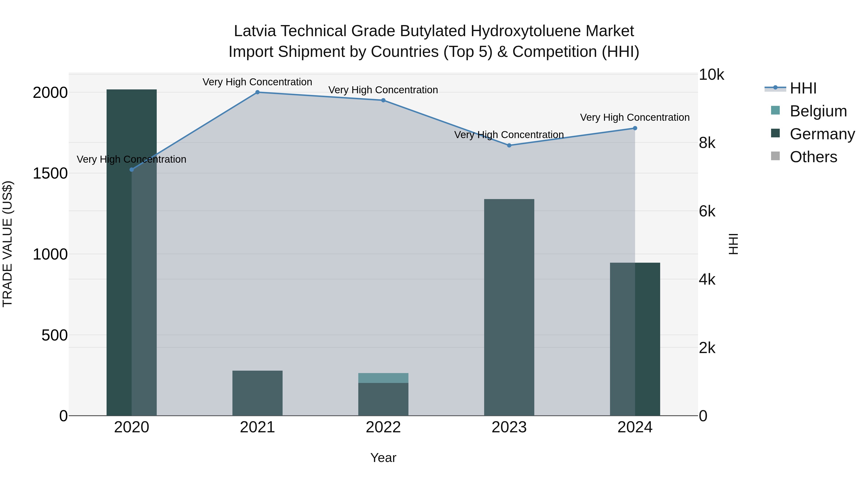Viewport: 868px width, 488px height.
Task: Click the lower Germany segment of the 2022 bar
Action: (x=383, y=399)
